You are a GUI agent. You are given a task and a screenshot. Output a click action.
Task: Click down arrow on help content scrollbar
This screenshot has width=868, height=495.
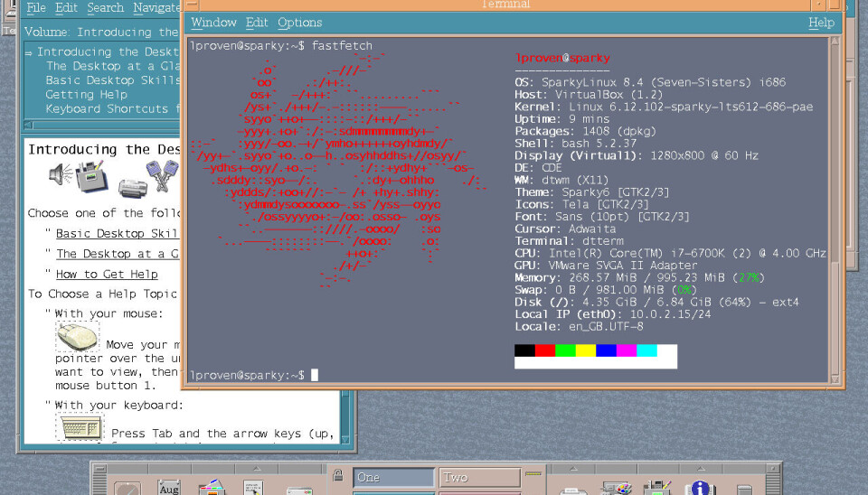coord(345,440)
